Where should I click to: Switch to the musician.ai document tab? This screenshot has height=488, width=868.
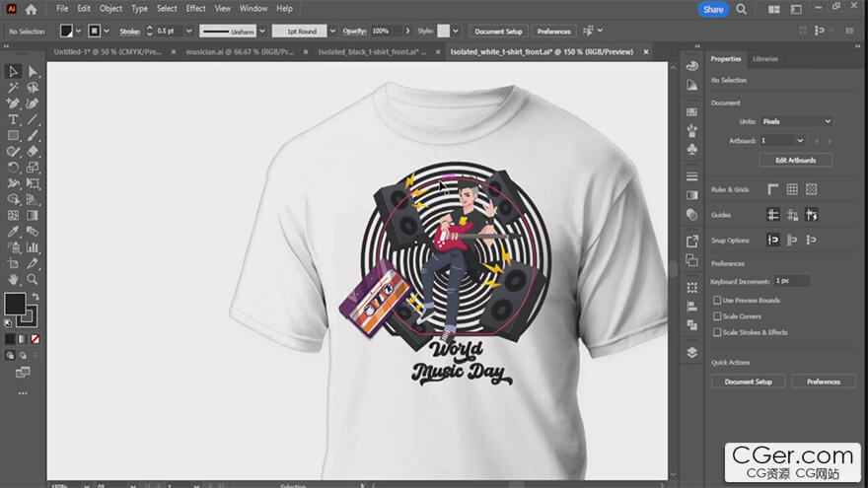coord(233,51)
